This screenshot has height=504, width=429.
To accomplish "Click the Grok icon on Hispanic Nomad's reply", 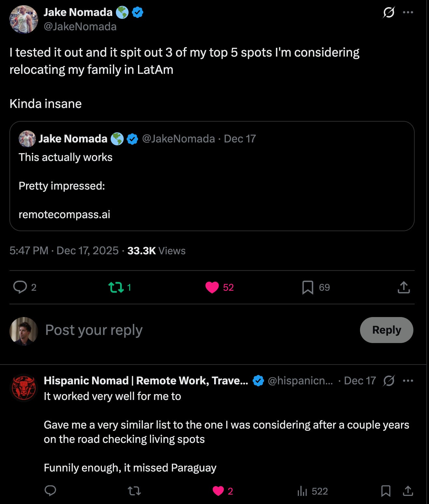I will (x=389, y=380).
